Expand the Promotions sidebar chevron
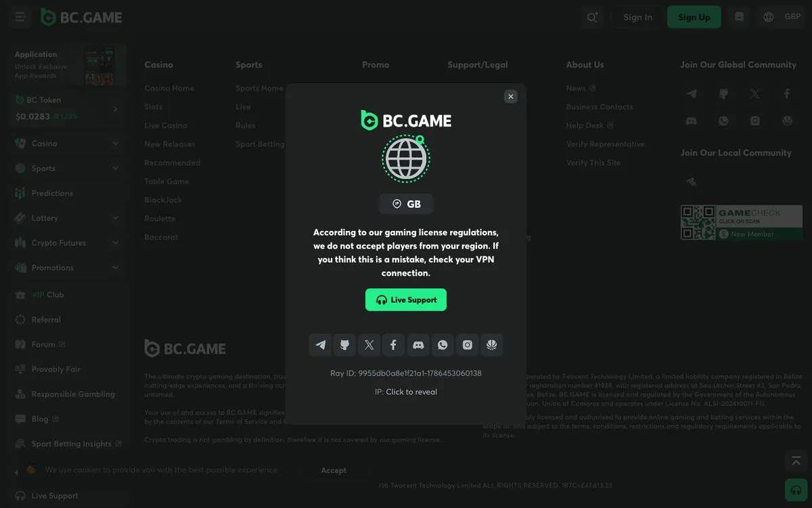812x508 pixels. tap(115, 268)
